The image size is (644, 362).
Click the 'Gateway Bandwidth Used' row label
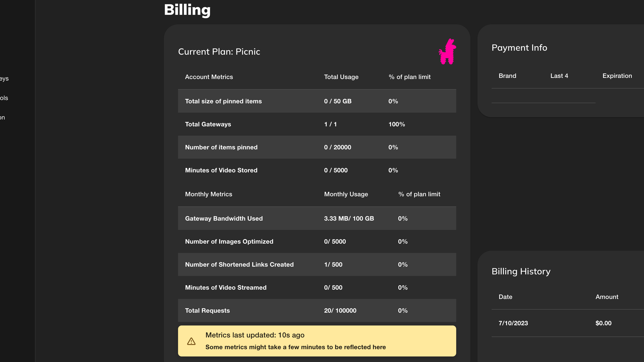(x=224, y=218)
